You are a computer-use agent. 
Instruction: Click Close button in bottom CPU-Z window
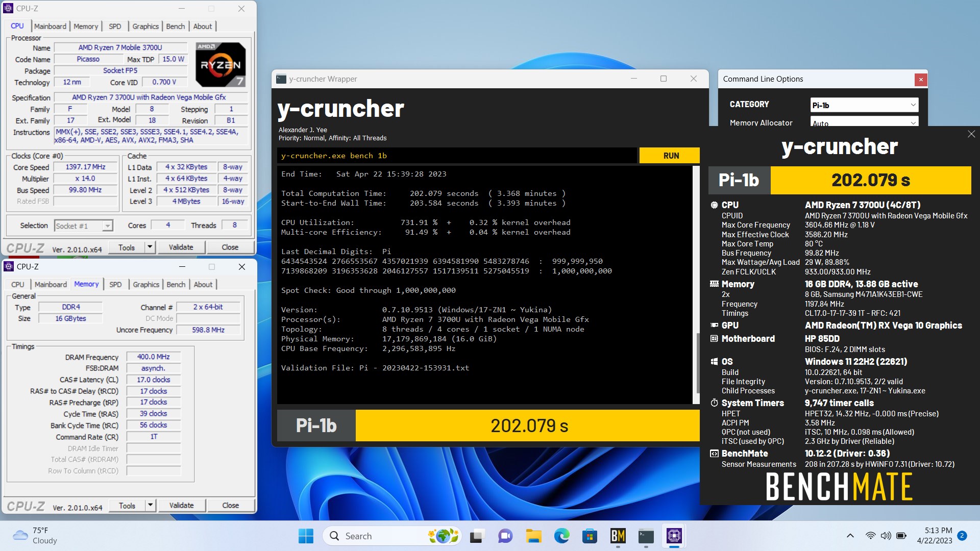click(x=230, y=505)
